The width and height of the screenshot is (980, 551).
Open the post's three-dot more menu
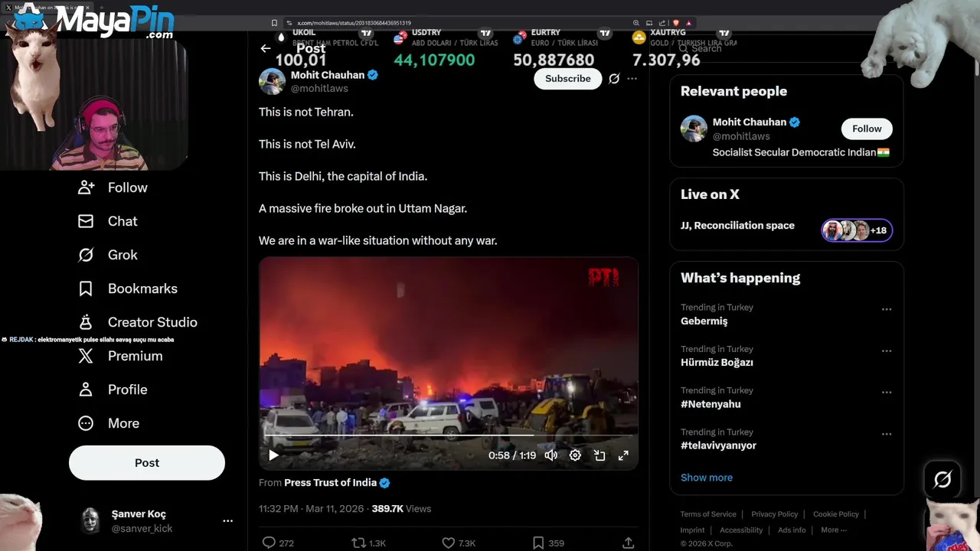click(x=632, y=79)
